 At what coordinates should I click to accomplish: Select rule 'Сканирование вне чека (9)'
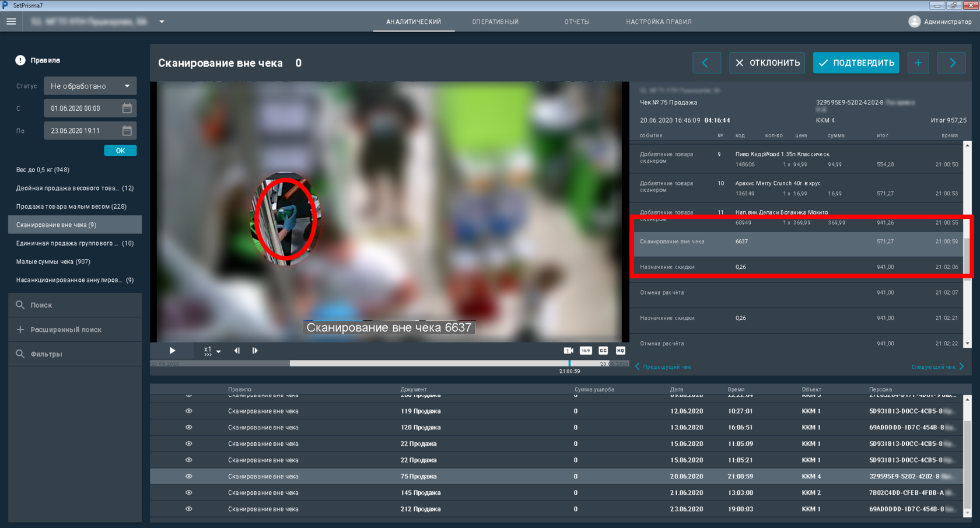(75, 225)
